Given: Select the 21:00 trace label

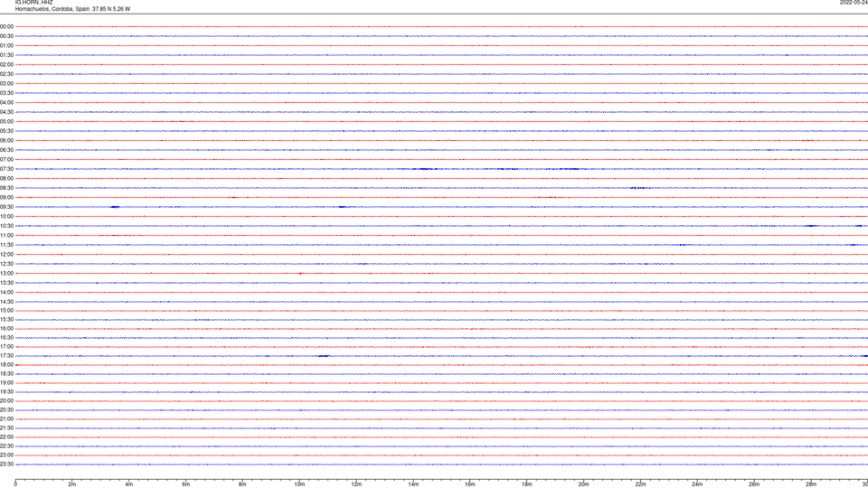Looking at the screenshot, I should [6, 418].
